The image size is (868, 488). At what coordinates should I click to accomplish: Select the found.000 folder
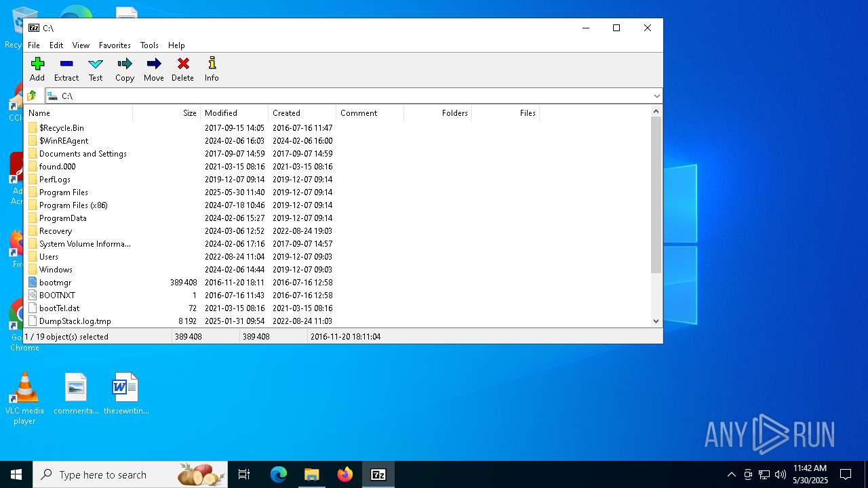click(58, 167)
